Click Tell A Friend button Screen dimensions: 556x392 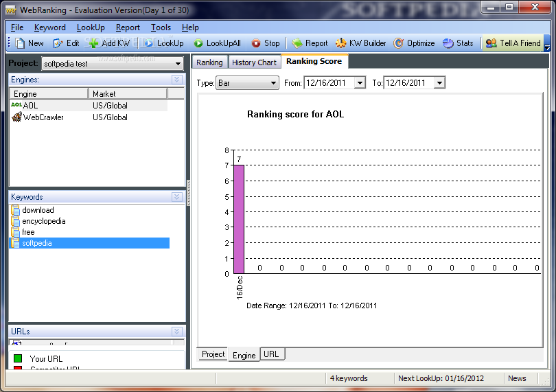(x=513, y=43)
